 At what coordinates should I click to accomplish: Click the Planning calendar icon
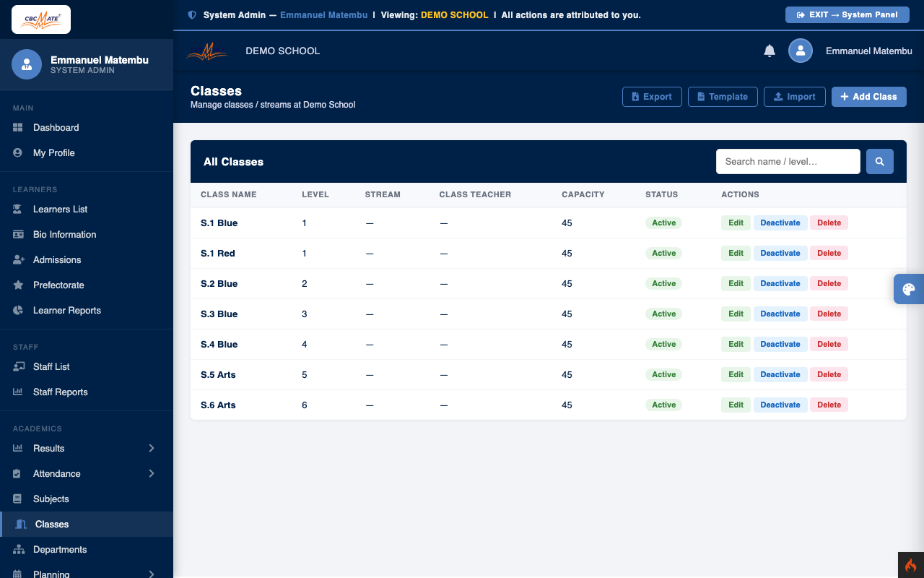coord(17,574)
